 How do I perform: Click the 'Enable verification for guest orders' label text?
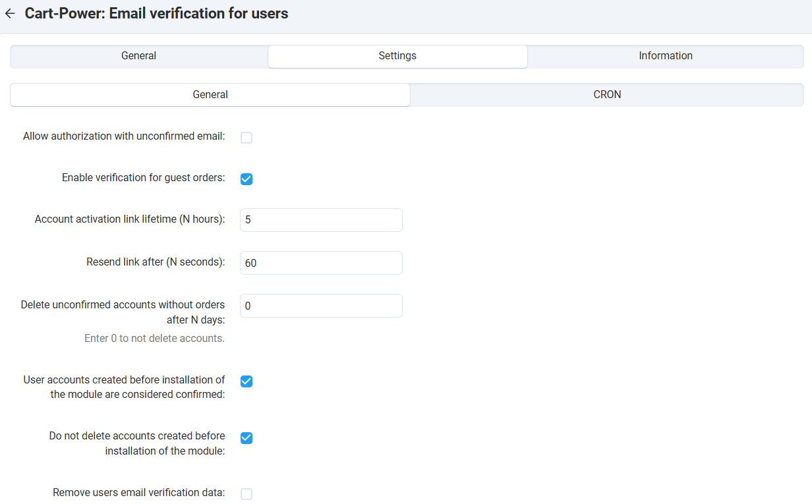[x=143, y=178]
